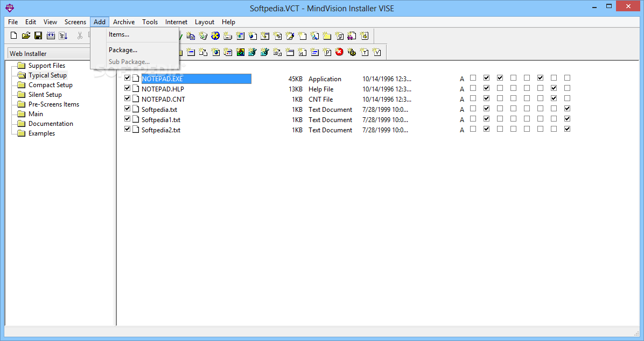Toggle the first package checkbox in NOTEPAD.EXE row
644x341 pixels.
coord(473,77)
